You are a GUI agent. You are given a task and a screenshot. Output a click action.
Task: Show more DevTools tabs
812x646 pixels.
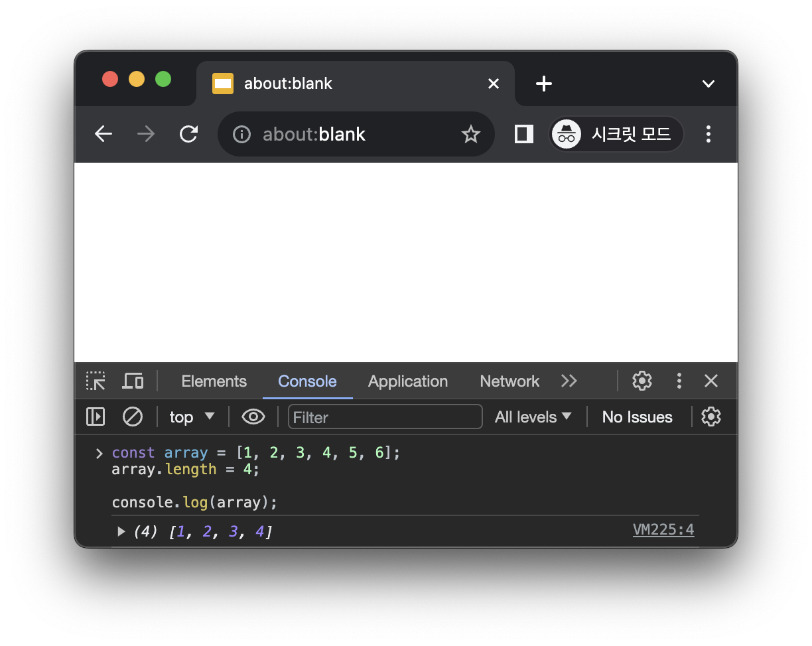[569, 381]
